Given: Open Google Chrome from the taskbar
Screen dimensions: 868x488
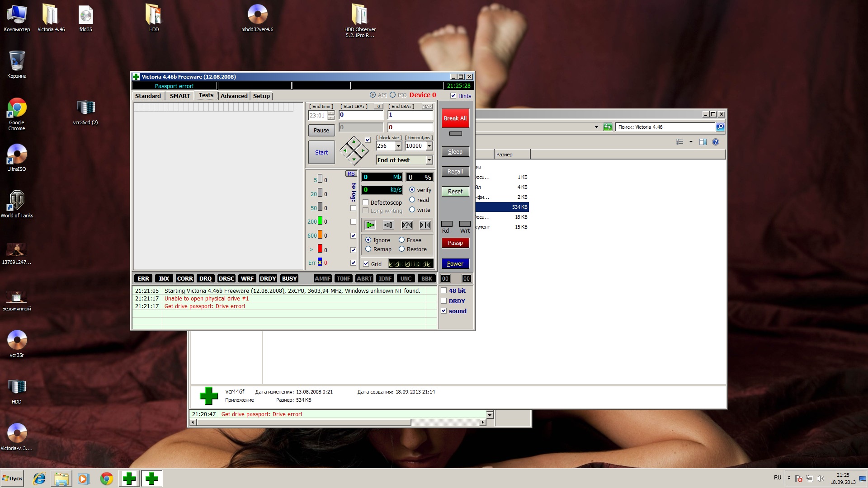Looking at the screenshot, I should 107,479.
